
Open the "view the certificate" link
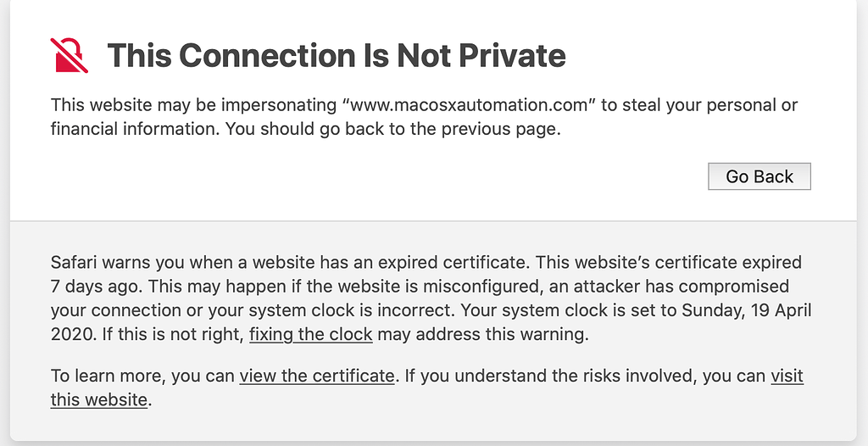(317, 376)
